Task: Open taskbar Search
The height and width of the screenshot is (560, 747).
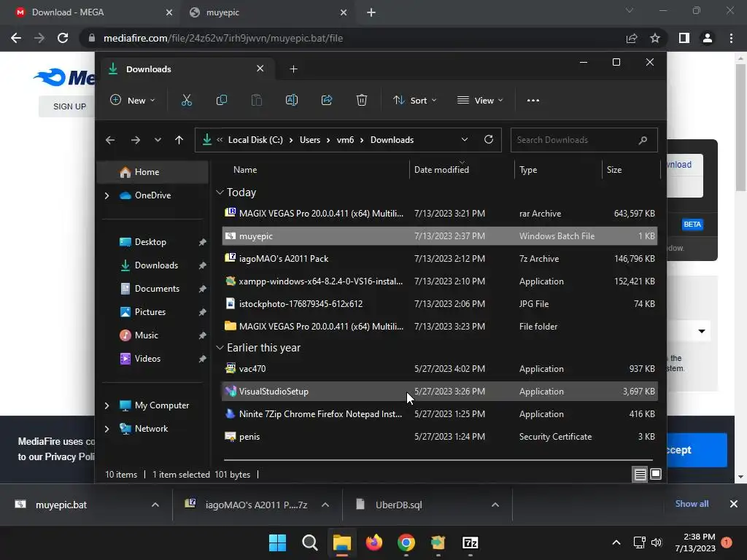Action: pyautogui.click(x=309, y=542)
